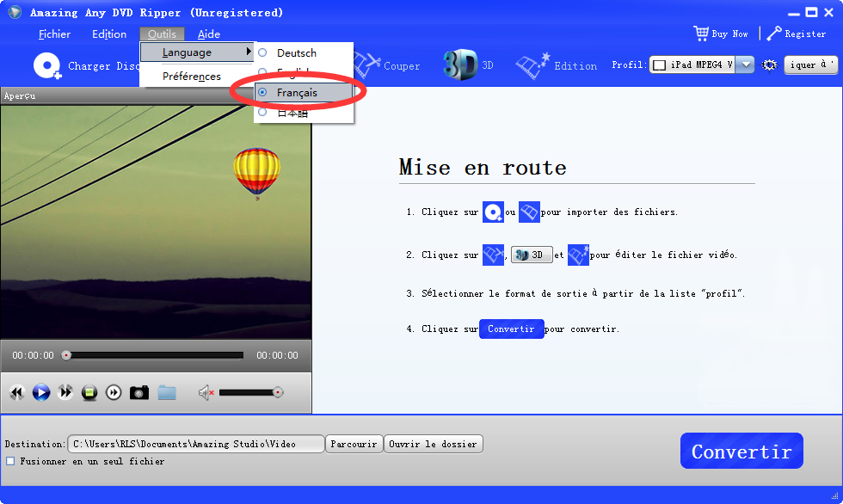Select the English language option
The image size is (843, 504).
[304, 72]
